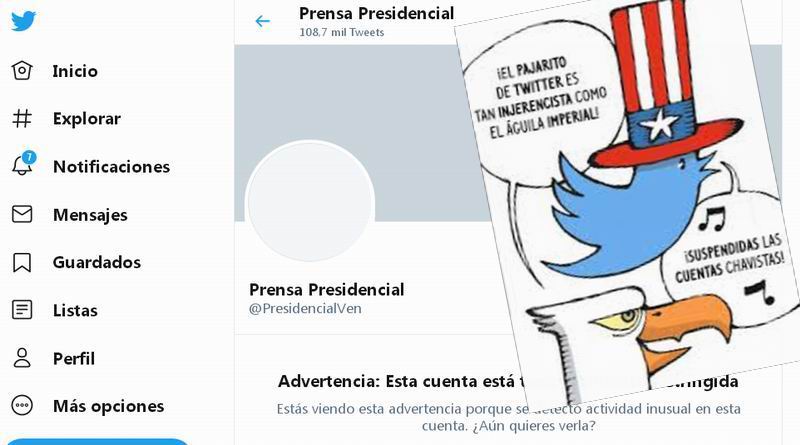Viewport: 800px width, 445px height.
Task: Click the Twitter bird logo
Action: [x=23, y=21]
